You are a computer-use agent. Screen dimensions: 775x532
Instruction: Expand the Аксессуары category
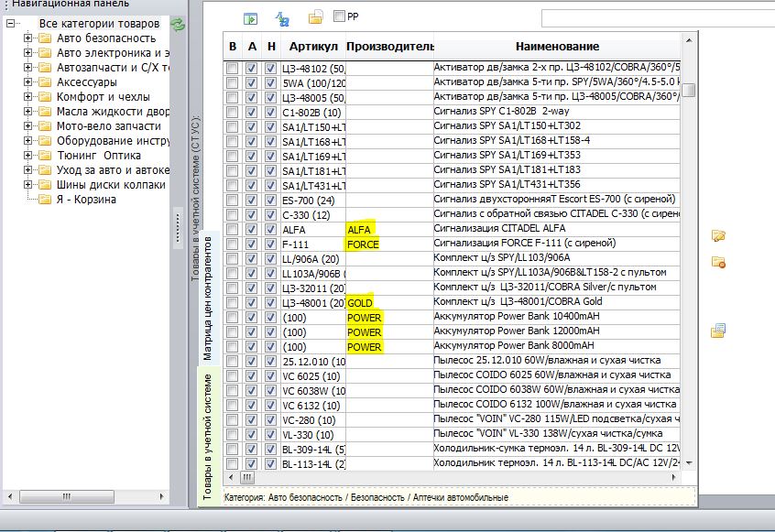pos(27,82)
